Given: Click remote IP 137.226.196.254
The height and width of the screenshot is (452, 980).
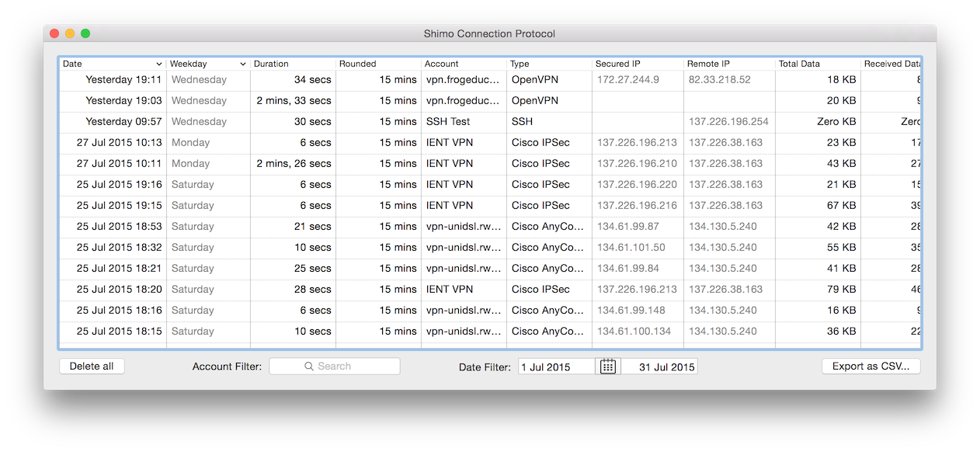Looking at the screenshot, I should pos(728,122).
